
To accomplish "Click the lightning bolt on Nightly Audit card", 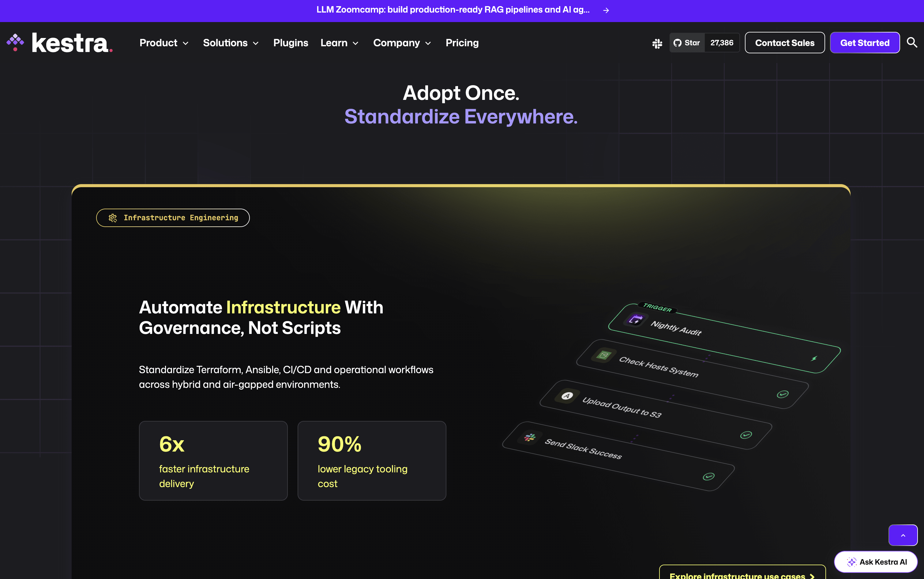I will [814, 358].
